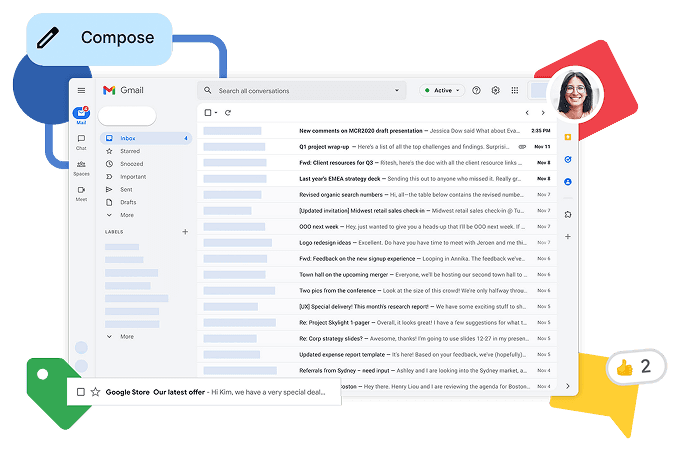Open the Inbox folder

[146, 138]
